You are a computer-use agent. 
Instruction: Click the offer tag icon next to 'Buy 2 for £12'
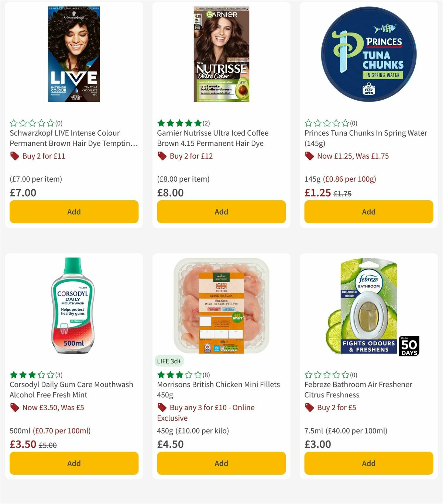click(x=162, y=156)
